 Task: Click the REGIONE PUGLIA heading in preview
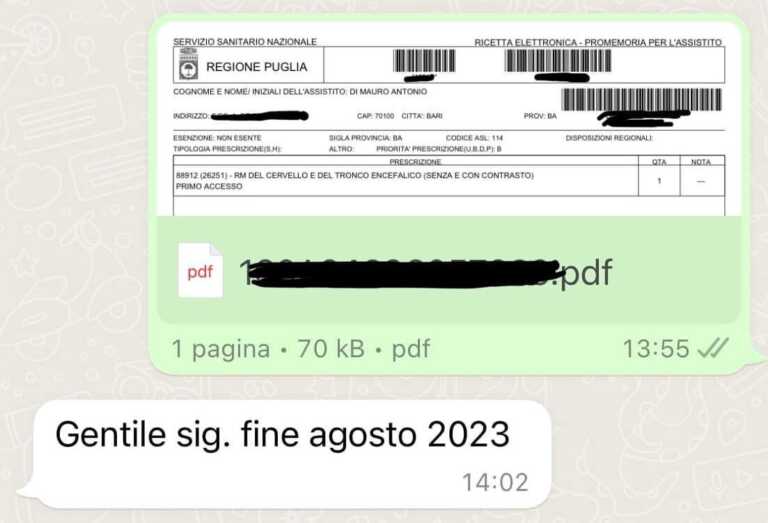point(257,67)
